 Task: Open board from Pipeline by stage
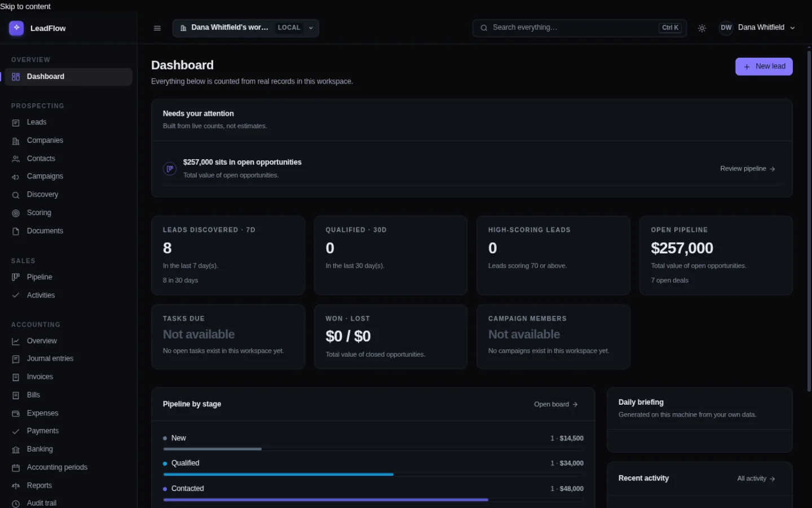tap(556, 404)
